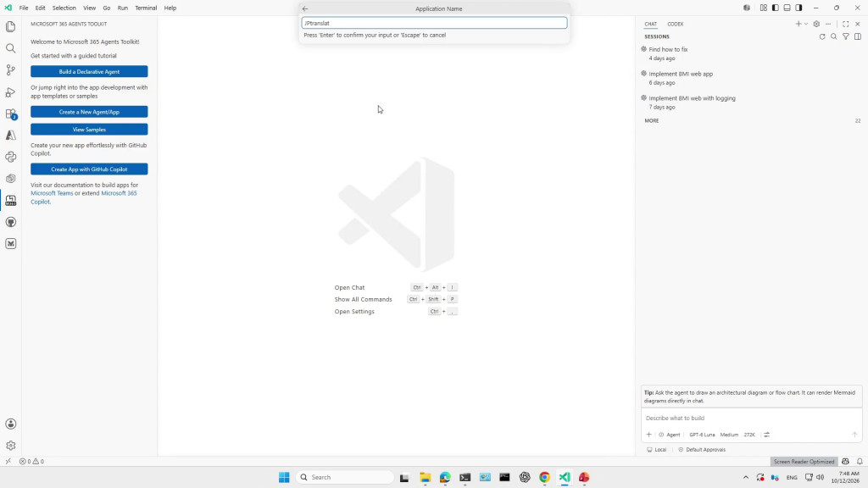Image resolution: width=868 pixels, height=488 pixels.
Task: Open the new chat dropdown arrow
Action: pos(806,24)
